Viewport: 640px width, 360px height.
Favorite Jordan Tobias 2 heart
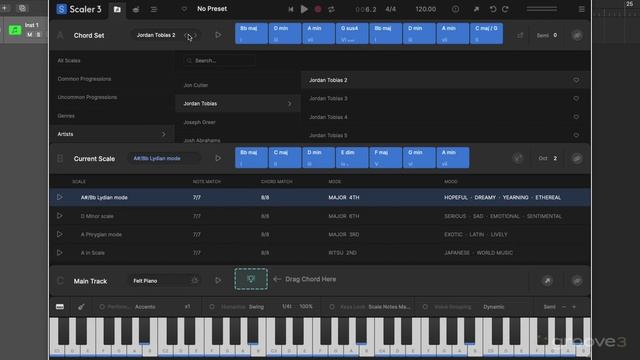tap(576, 80)
